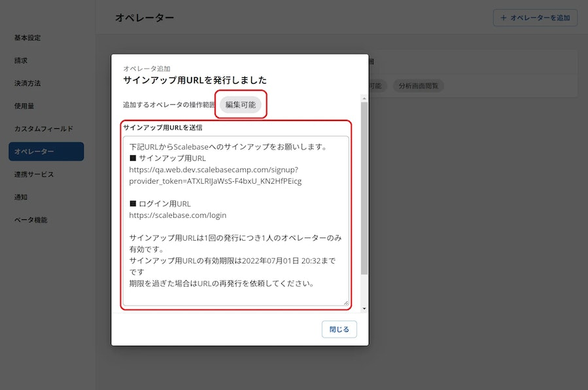
Task: Click the modal scrollbar's up arrow
Action: [x=364, y=97]
